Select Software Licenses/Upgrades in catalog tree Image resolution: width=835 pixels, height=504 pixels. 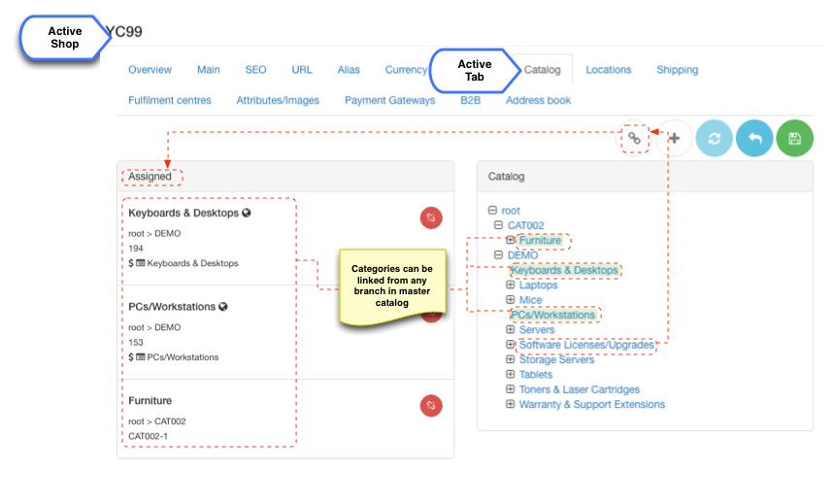[586, 345]
